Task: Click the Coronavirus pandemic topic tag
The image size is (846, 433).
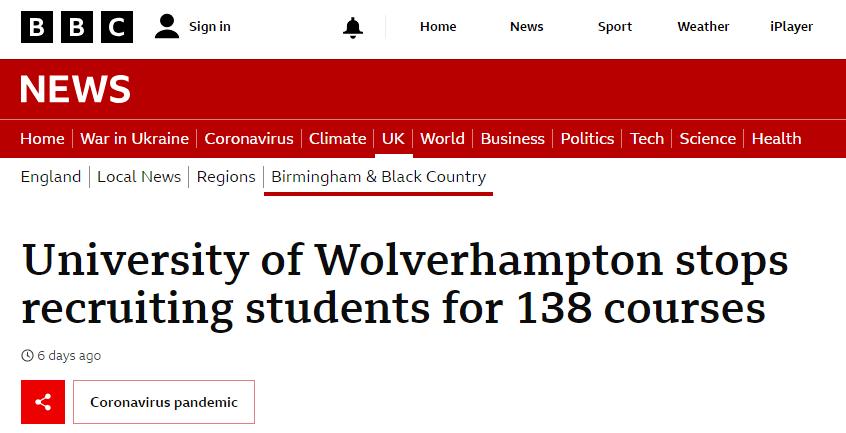Action: 164,402
